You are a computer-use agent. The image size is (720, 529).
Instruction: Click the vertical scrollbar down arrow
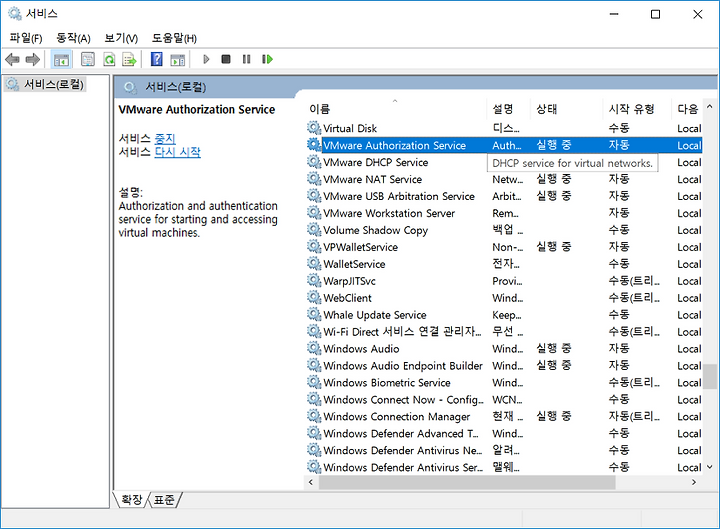[709, 467]
